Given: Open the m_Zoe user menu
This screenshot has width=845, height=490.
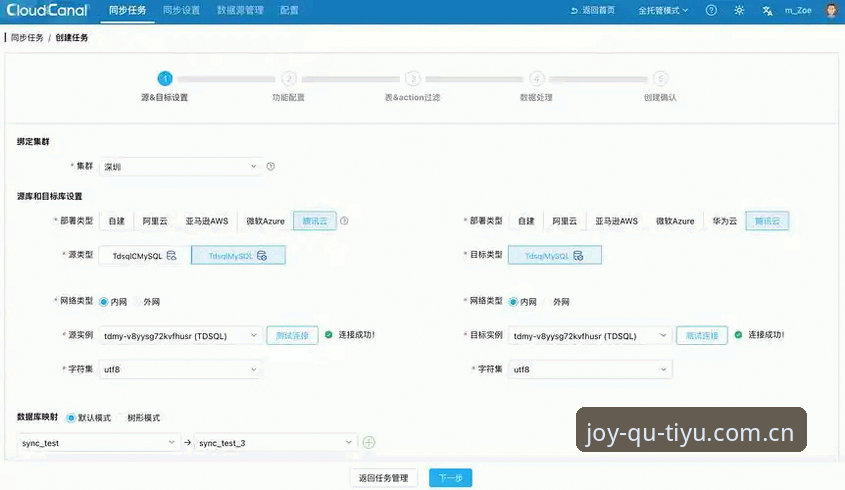Looking at the screenshot, I should click(798, 10).
